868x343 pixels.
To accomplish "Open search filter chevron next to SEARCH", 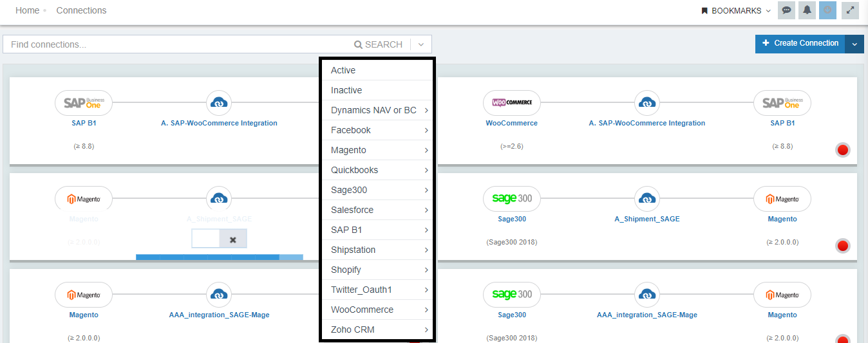I will tap(420, 44).
